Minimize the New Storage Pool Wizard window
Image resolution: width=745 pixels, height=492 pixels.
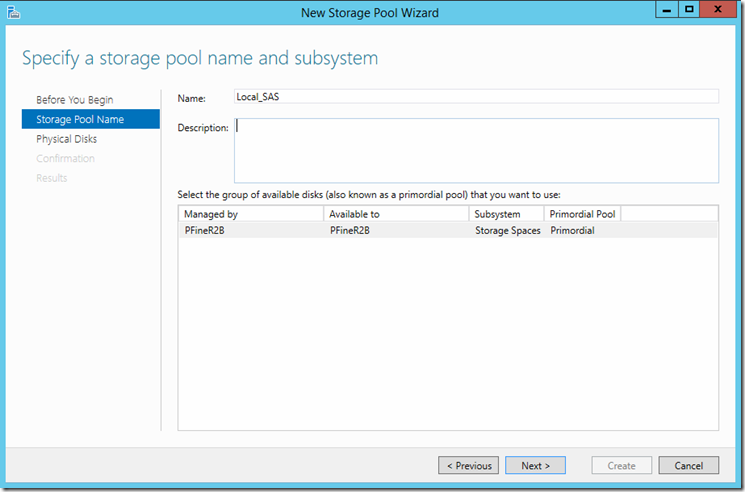(x=666, y=9)
